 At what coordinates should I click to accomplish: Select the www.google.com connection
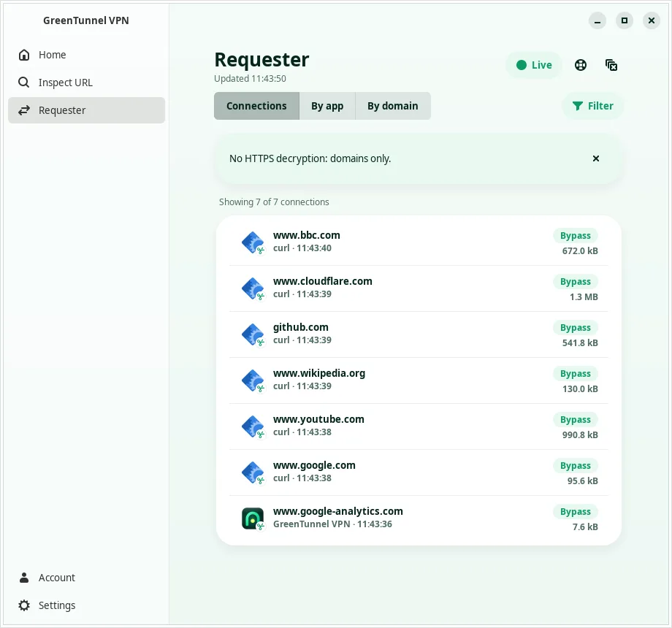[419, 472]
